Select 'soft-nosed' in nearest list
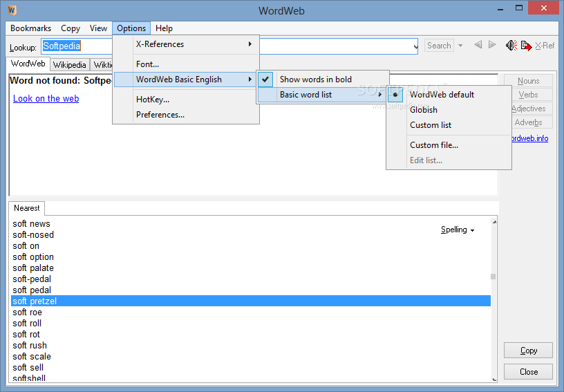This screenshot has height=392, width=564. (x=251, y=235)
